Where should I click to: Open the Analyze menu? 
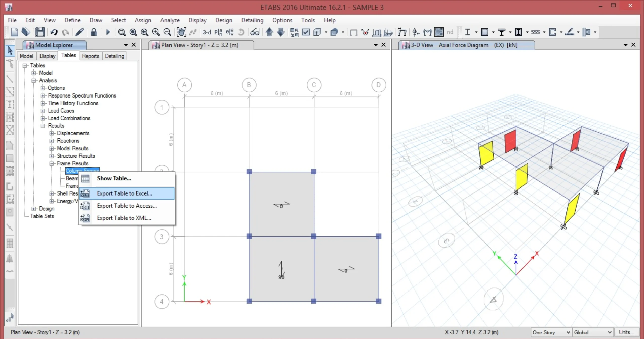(170, 20)
